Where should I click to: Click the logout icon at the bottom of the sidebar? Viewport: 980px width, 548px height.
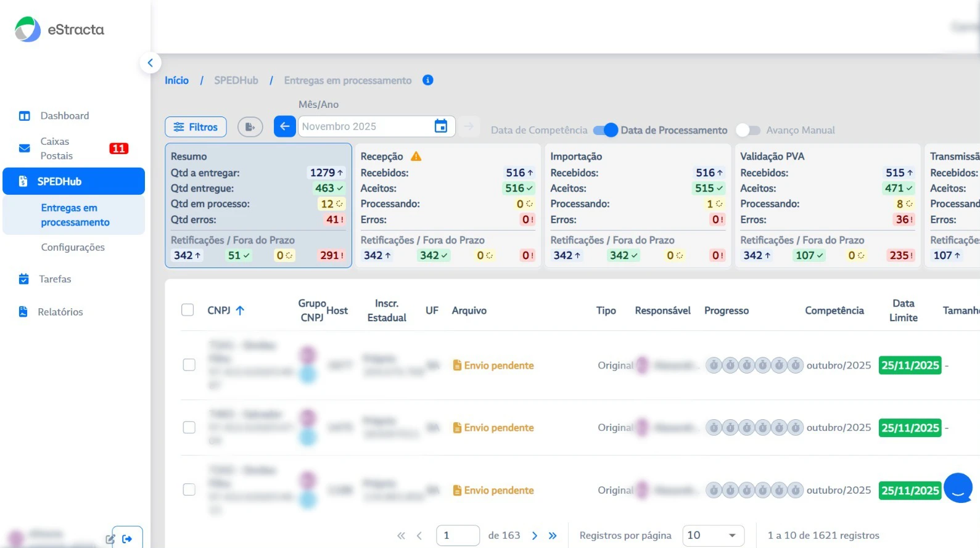(127, 539)
